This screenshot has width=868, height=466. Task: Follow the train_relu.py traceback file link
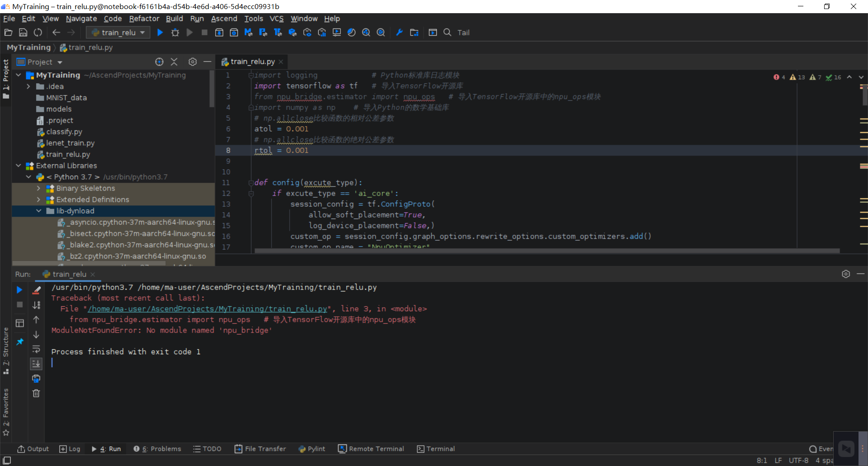pos(208,309)
